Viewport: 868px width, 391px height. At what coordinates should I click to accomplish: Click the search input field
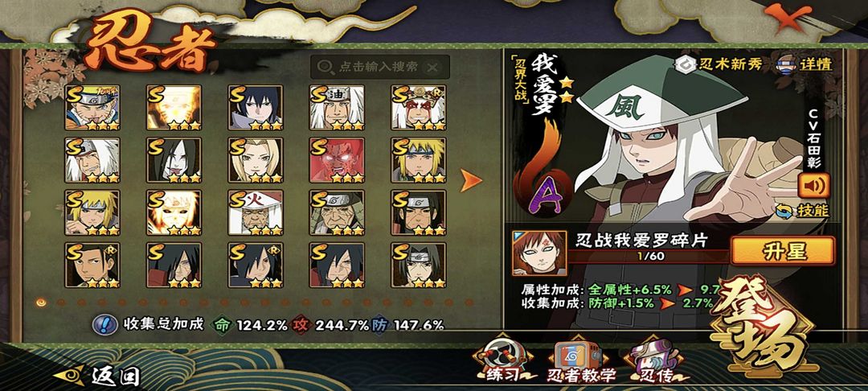[379, 67]
